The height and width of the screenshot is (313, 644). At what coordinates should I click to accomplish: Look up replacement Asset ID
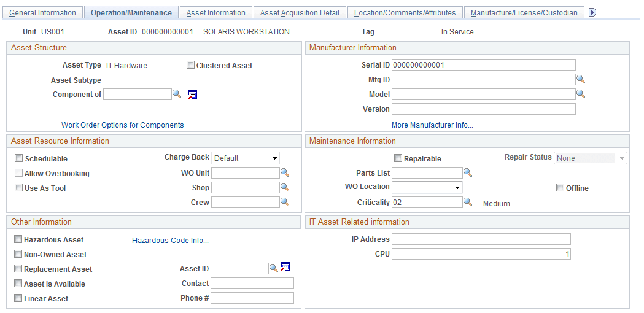[274, 268]
